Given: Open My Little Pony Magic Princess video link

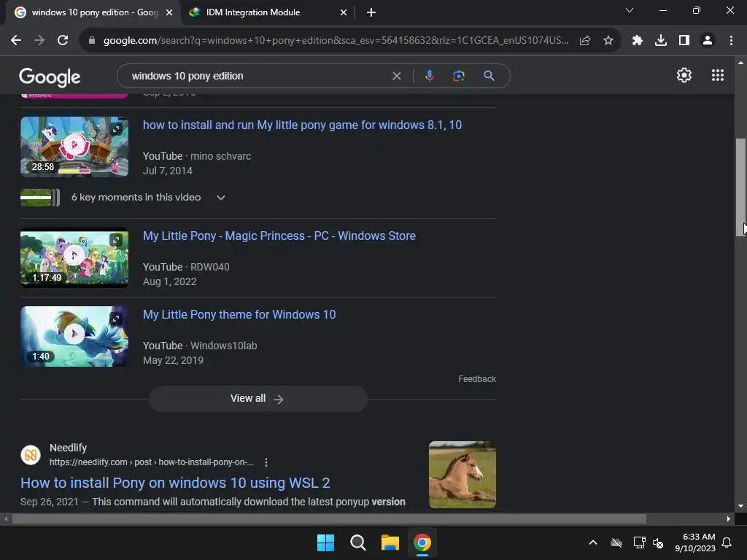Looking at the screenshot, I should (279, 236).
